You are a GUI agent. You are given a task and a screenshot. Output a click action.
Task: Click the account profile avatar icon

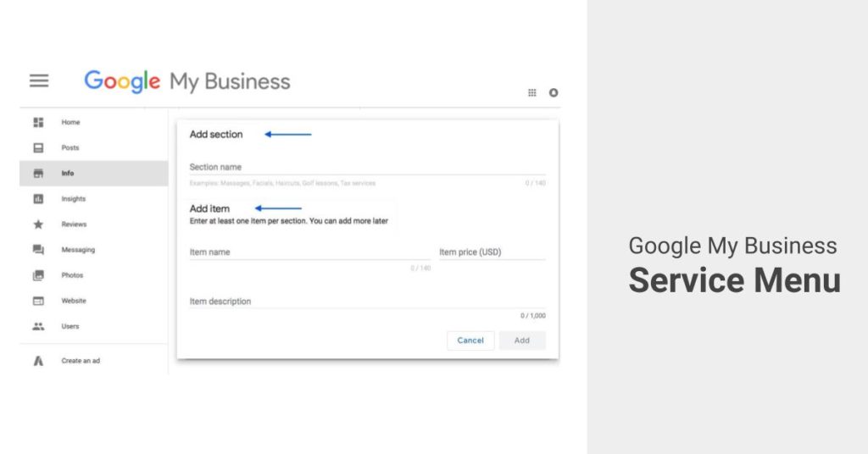click(553, 92)
